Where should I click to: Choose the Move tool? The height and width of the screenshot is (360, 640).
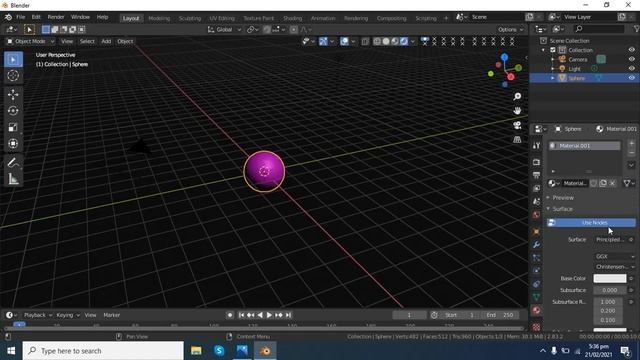(x=13, y=94)
